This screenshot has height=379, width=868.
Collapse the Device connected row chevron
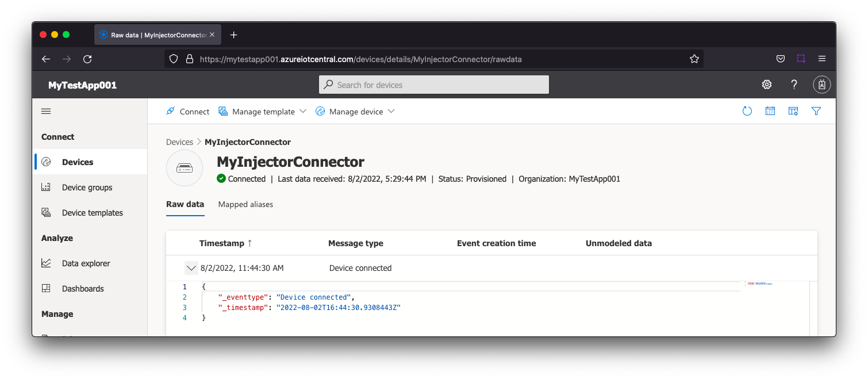coord(191,268)
